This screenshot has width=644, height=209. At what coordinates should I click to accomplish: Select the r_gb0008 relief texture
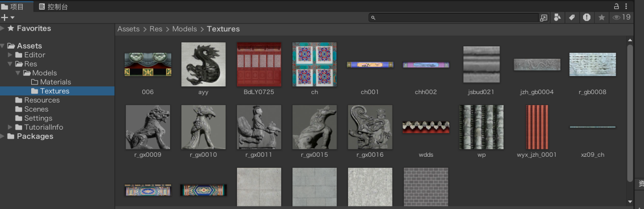[593, 64]
